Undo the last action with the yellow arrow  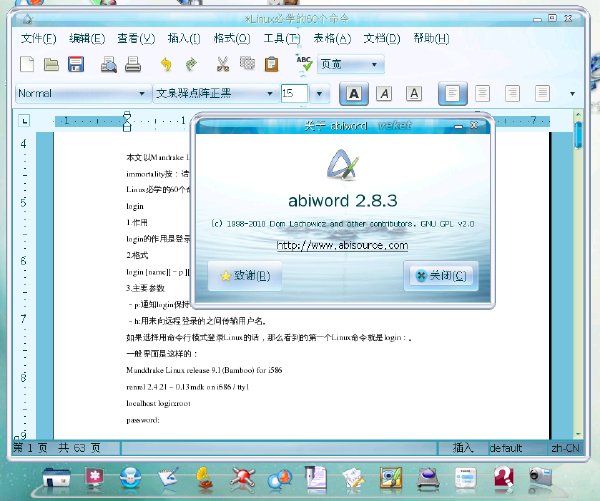[166, 64]
